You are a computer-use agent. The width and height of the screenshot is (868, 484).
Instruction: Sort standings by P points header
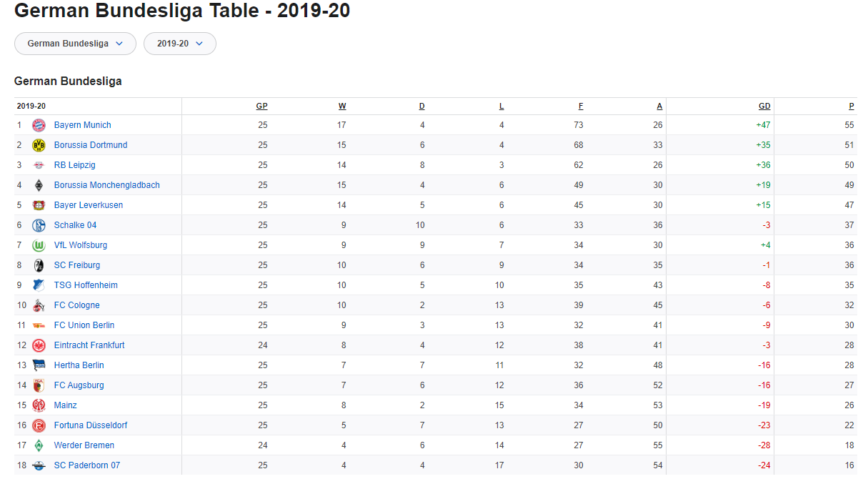[x=852, y=106]
